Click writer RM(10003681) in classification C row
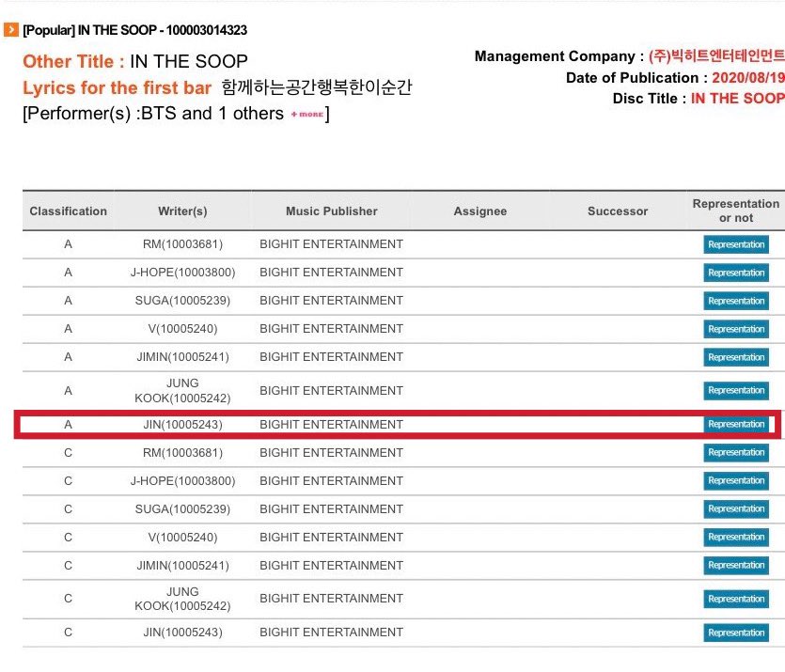Viewport: 785px width, 672px height. (x=182, y=452)
